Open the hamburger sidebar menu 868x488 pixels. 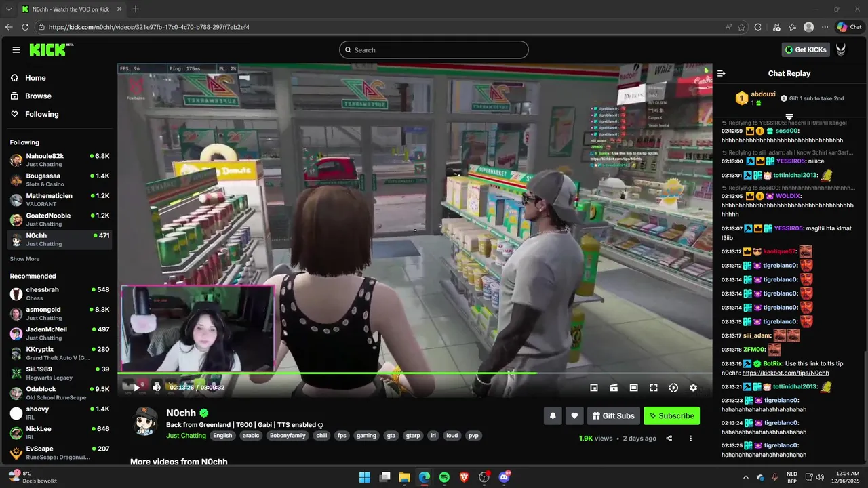pos(16,49)
